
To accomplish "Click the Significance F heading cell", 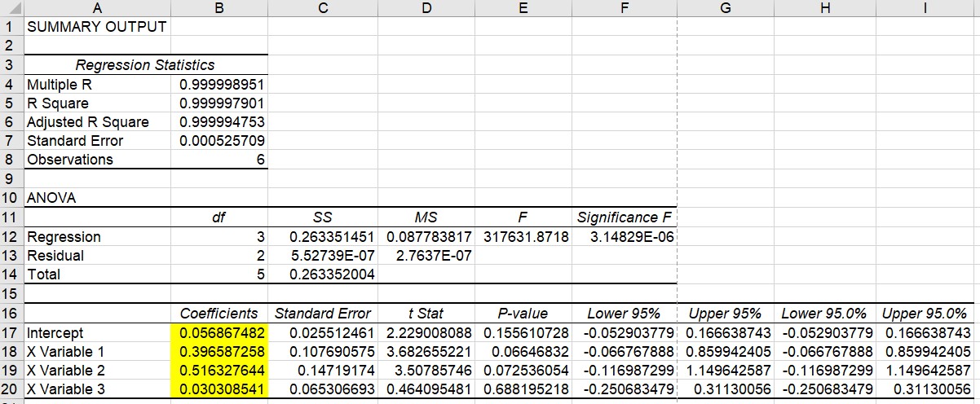I will pos(625,217).
